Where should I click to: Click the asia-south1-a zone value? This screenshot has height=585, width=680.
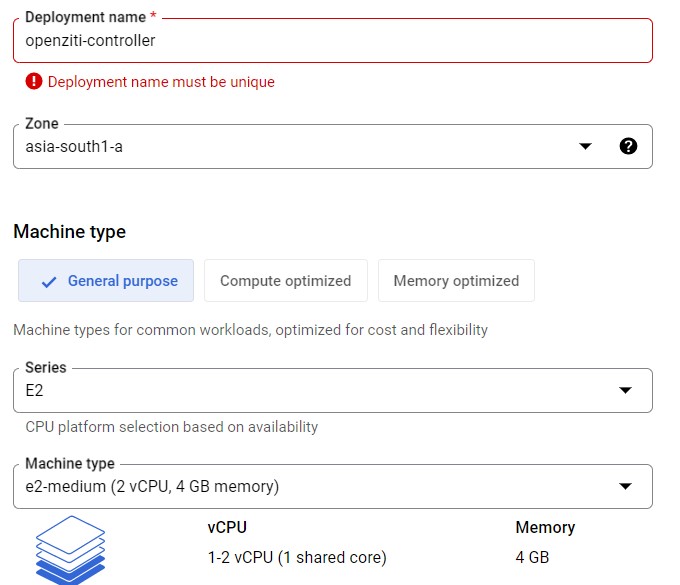pyautogui.click(x=74, y=147)
